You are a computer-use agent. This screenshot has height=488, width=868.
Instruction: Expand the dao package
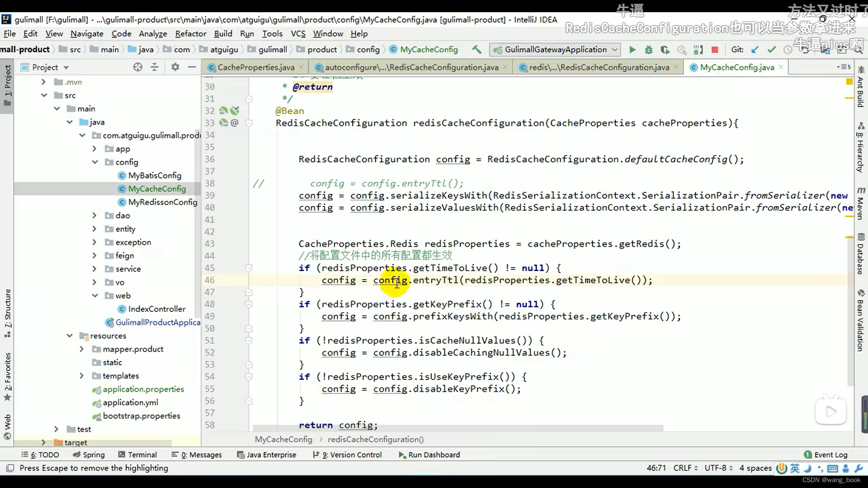[x=94, y=216]
